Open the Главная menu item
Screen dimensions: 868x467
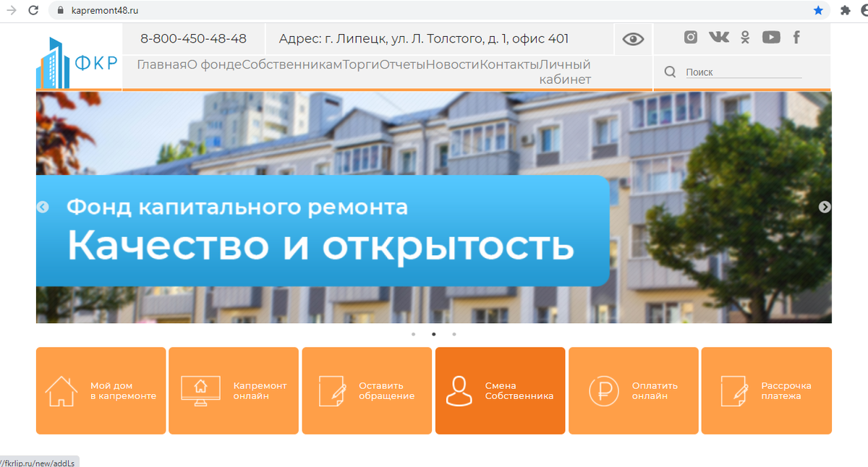162,64
